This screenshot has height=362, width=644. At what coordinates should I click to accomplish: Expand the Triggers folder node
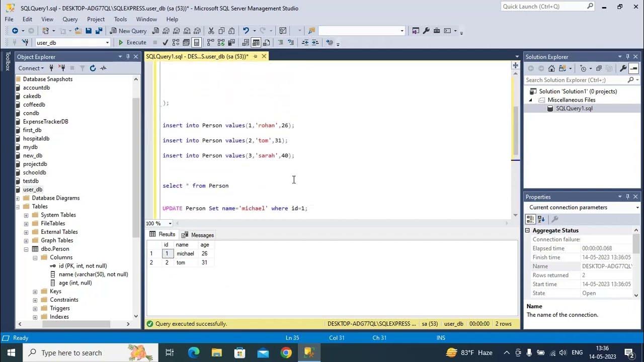click(35, 309)
